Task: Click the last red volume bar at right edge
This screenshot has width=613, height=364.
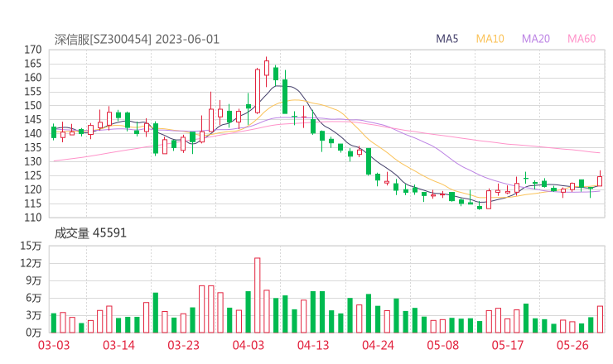Action: [600, 319]
